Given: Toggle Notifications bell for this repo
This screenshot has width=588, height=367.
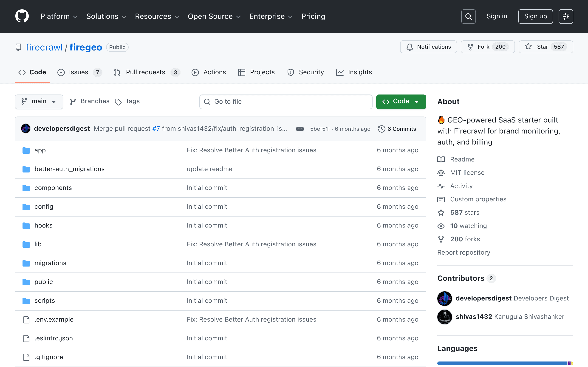Looking at the screenshot, I should pyautogui.click(x=428, y=47).
